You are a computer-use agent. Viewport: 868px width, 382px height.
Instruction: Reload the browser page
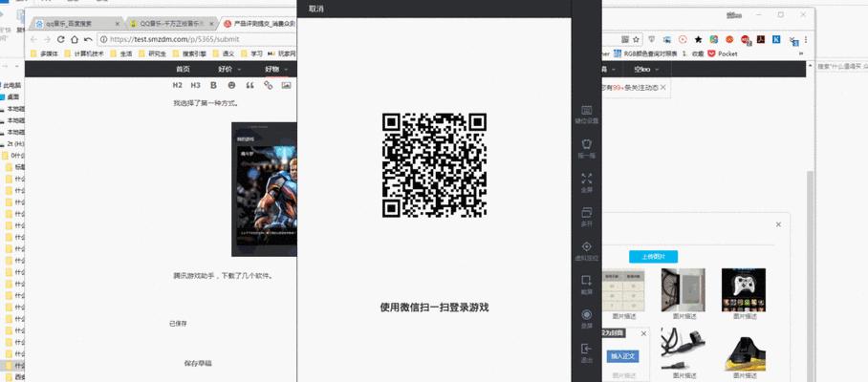point(61,39)
